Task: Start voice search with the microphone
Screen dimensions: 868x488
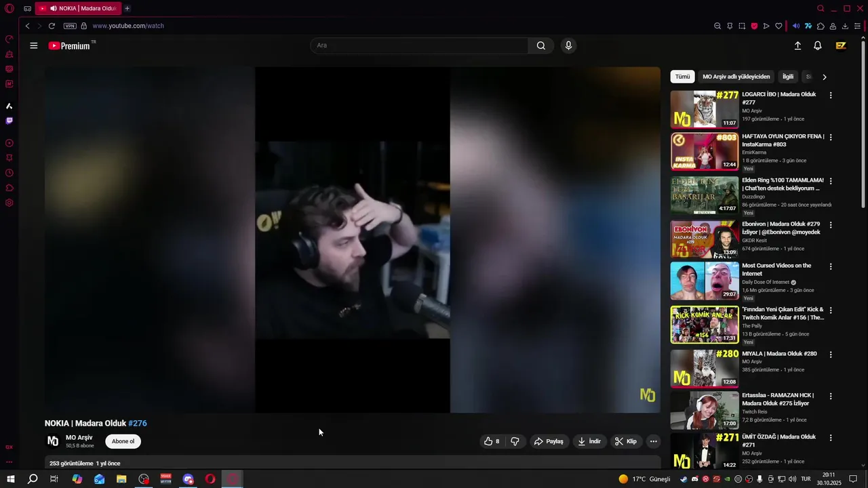Action: point(568,45)
